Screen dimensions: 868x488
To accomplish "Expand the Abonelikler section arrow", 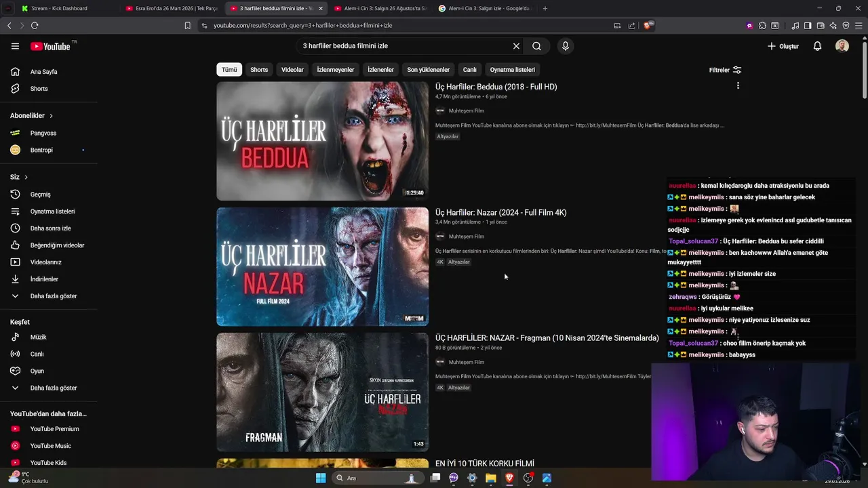I will [51, 116].
